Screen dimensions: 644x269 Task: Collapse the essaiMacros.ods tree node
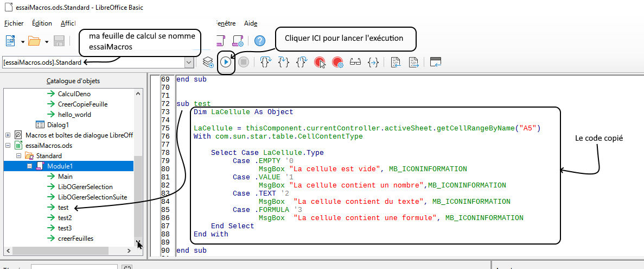pyautogui.click(x=8, y=145)
